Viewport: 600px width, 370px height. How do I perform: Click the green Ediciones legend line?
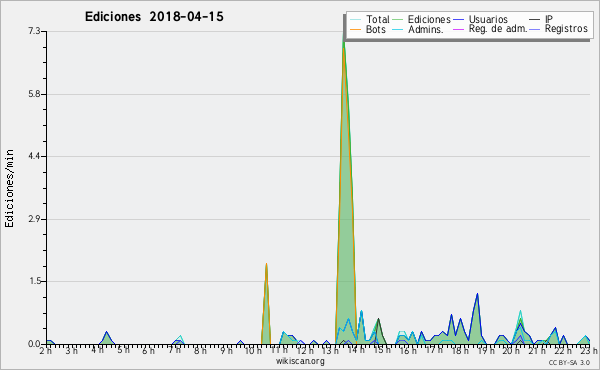(398, 20)
